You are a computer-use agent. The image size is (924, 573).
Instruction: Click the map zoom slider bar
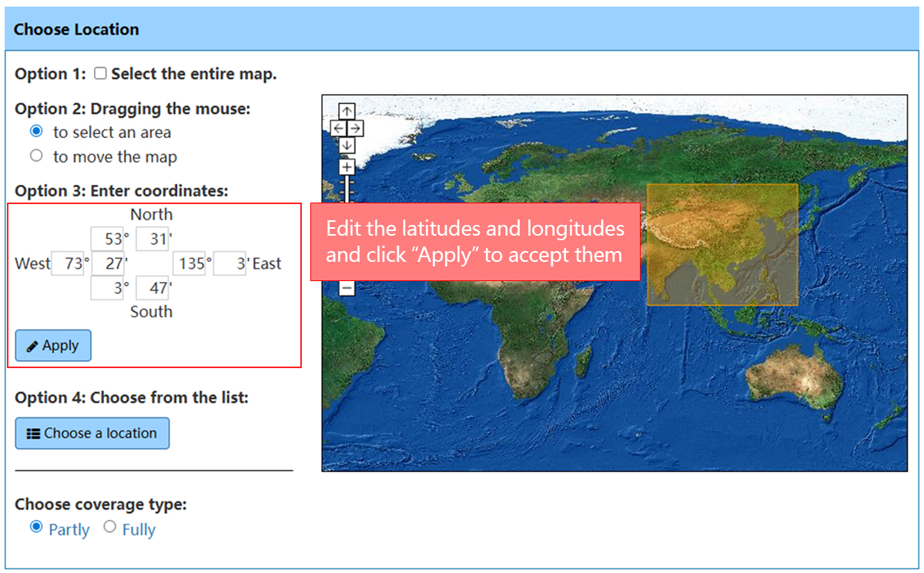(346, 189)
